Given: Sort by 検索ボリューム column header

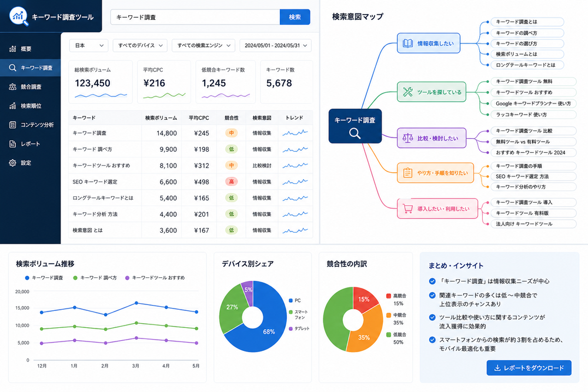Looking at the screenshot, I should click(x=161, y=118).
